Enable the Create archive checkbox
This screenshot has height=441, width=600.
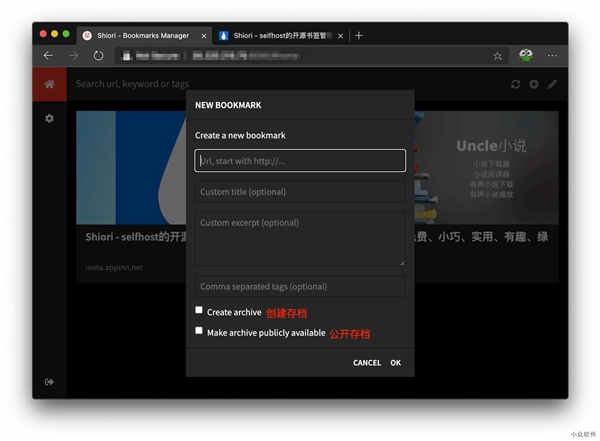[200, 311]
